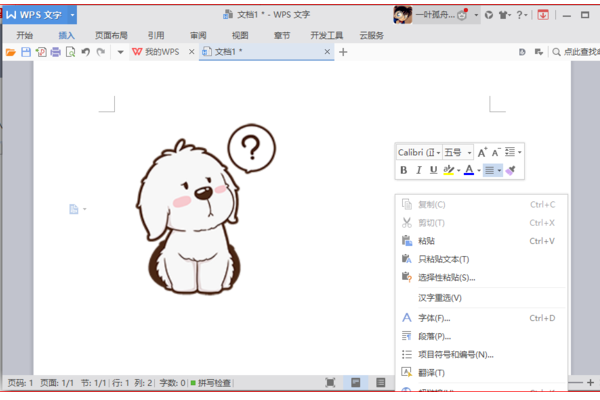Open the 五号 font size dropdown
Viewport: 600px width, 400px height.
pyautogui.click(x=459, y=152)
